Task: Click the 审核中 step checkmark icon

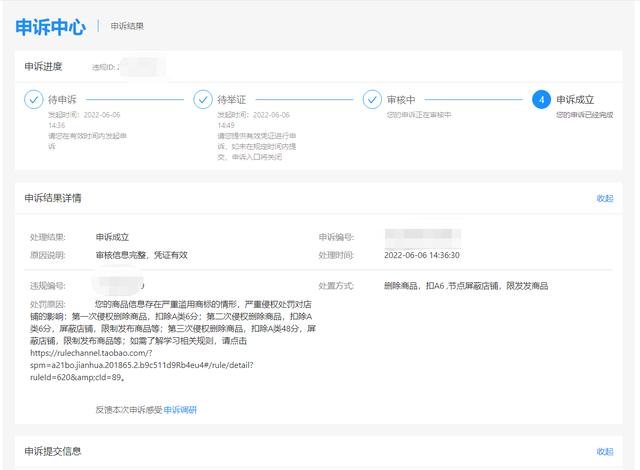Action: coord(372,100)
